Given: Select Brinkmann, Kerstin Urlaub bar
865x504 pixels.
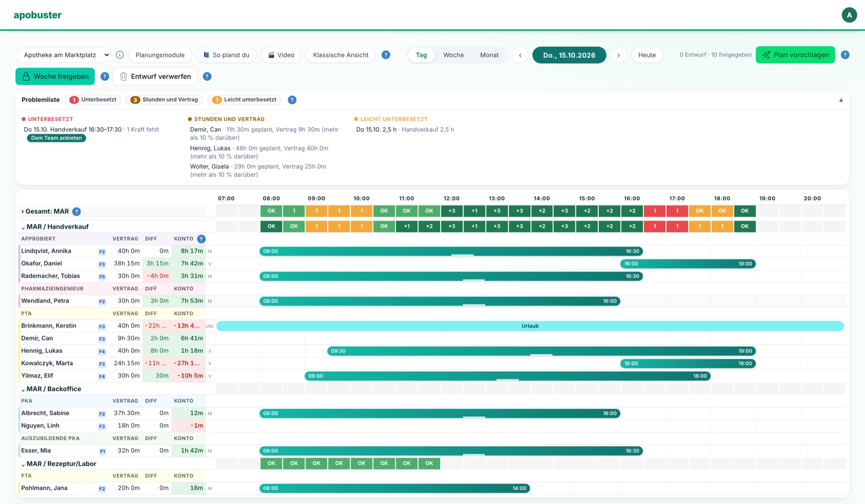Looking at the screenshot, I should pos(530,326).
